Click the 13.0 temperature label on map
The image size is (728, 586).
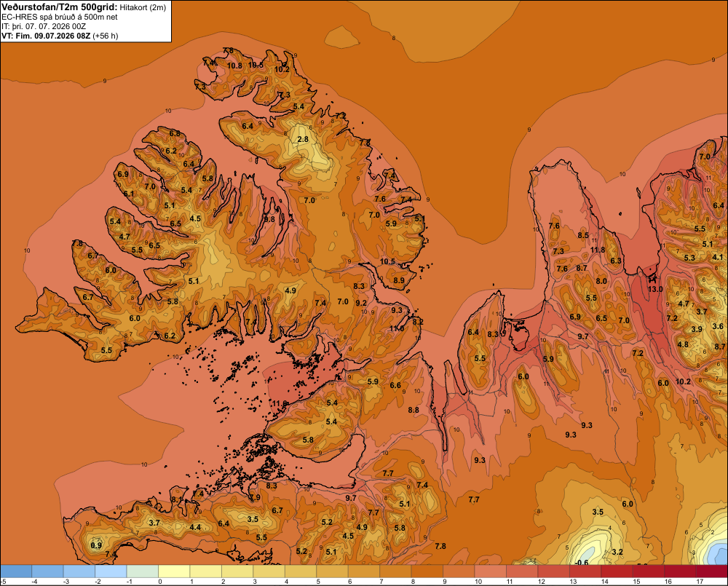point(655,289)
